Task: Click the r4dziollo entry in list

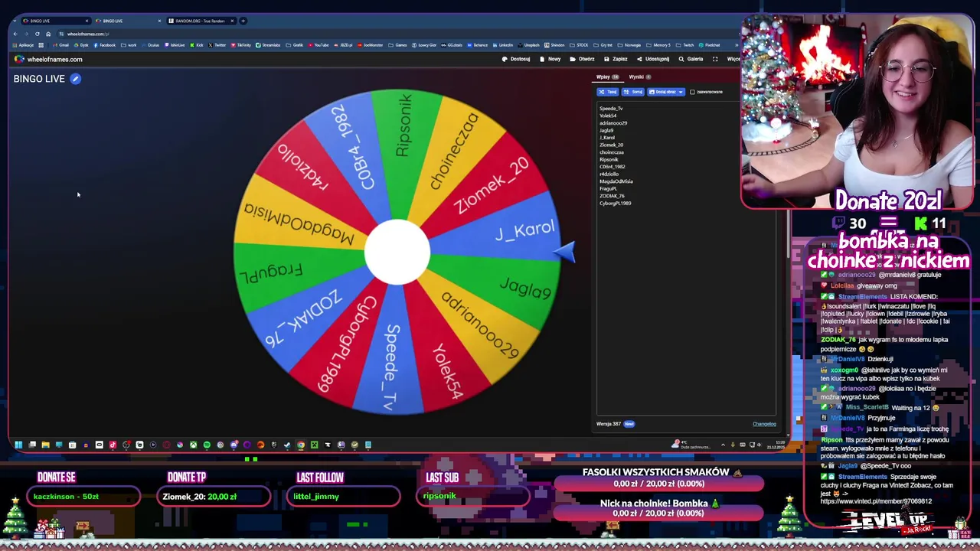Action: point(609,174)
